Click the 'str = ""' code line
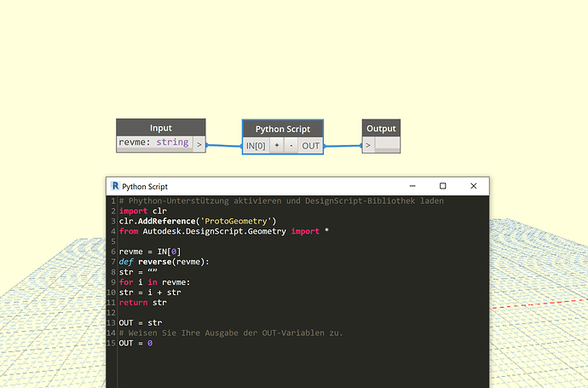588x388 pixels. pyautogui.click(x=138, y=272)
